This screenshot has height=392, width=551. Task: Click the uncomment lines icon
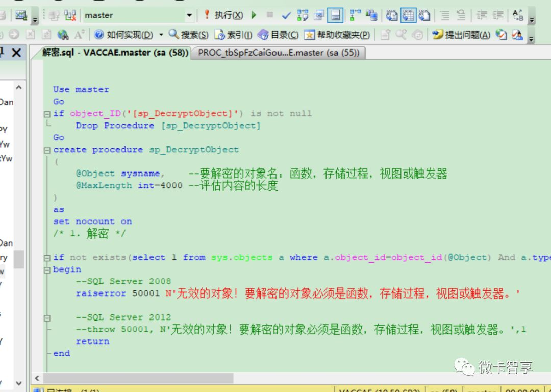tap(461, 15)
